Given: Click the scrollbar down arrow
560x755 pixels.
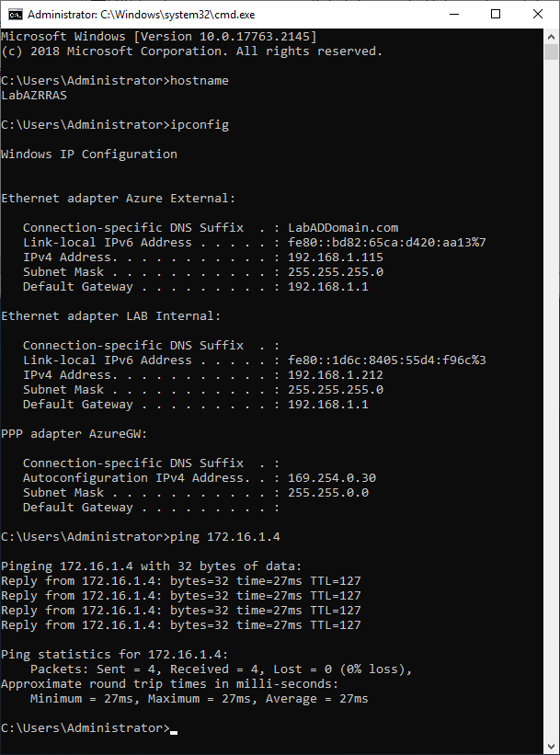Looking at the screenshot, I should [x=553, y=747].
